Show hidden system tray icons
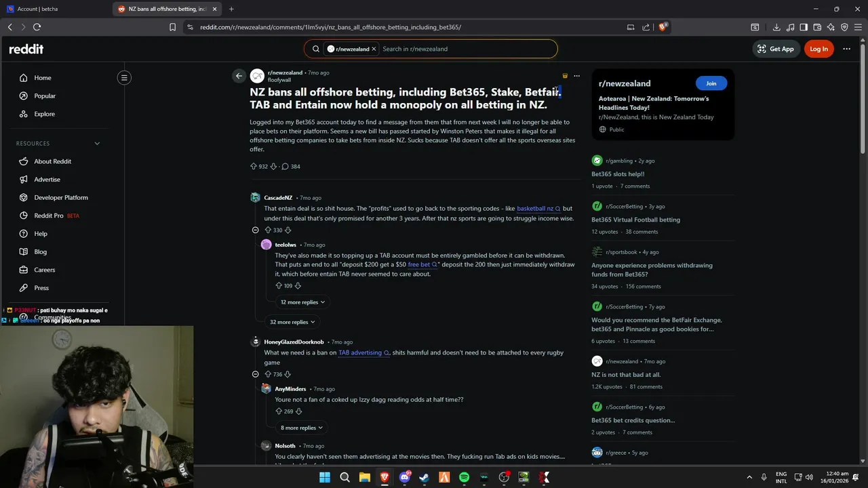This screenshot has height=488, width=868. coord(749,477)
